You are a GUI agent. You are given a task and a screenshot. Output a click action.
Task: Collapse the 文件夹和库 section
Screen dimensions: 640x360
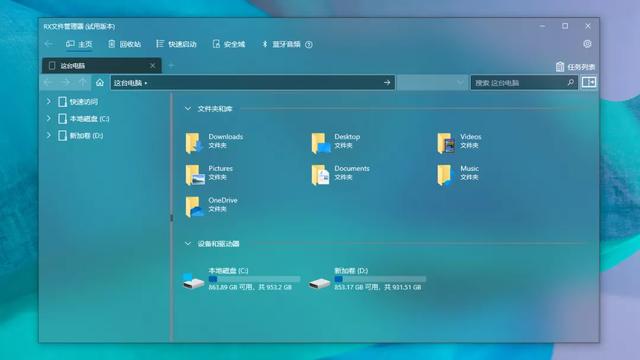[188, 109]
